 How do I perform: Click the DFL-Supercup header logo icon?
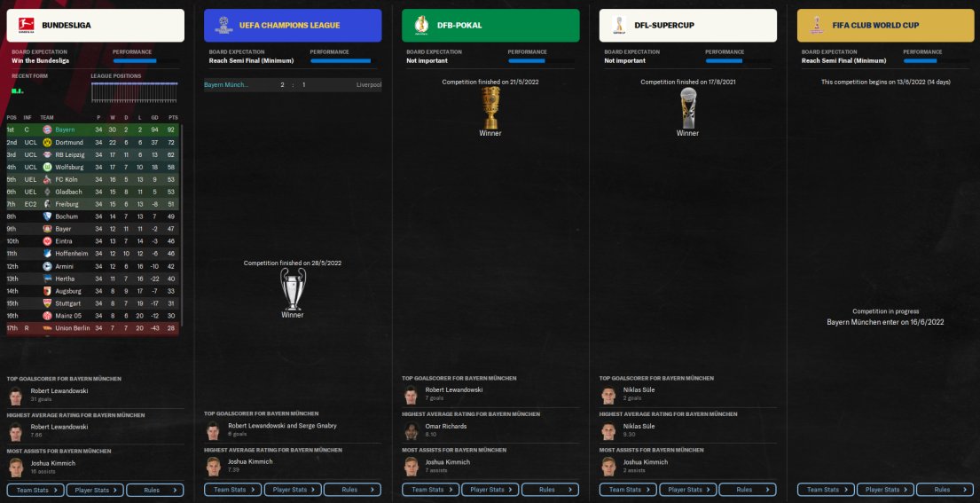(x=619, y=26)
